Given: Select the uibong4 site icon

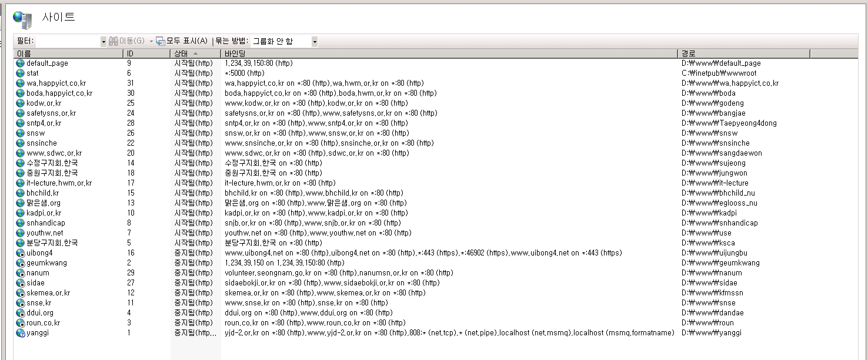Looking at the screenshot, I should click(21, 253).
